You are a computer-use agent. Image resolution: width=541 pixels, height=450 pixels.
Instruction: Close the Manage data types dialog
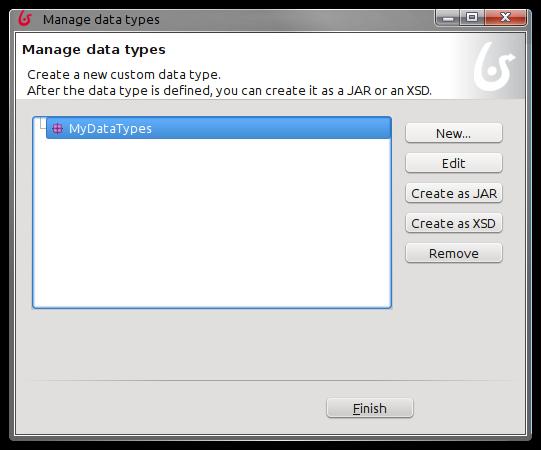coord(505,17)
